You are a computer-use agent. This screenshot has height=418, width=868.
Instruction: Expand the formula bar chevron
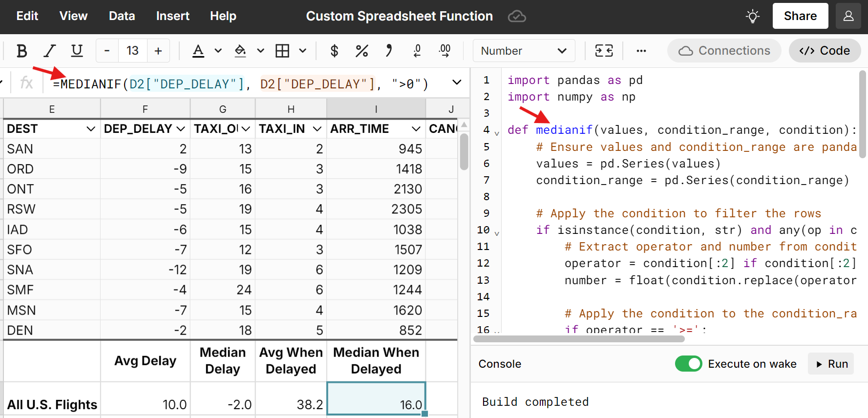click(457, 83)
